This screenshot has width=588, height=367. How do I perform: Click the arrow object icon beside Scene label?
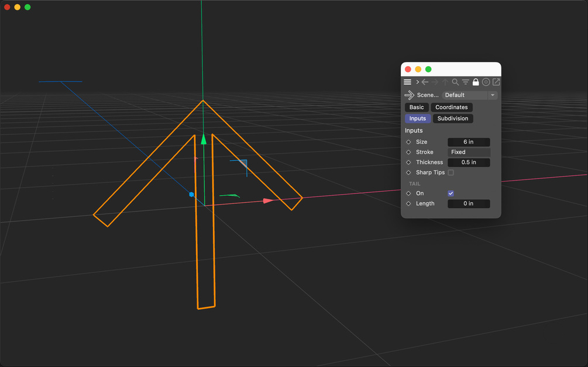[409, 95]
